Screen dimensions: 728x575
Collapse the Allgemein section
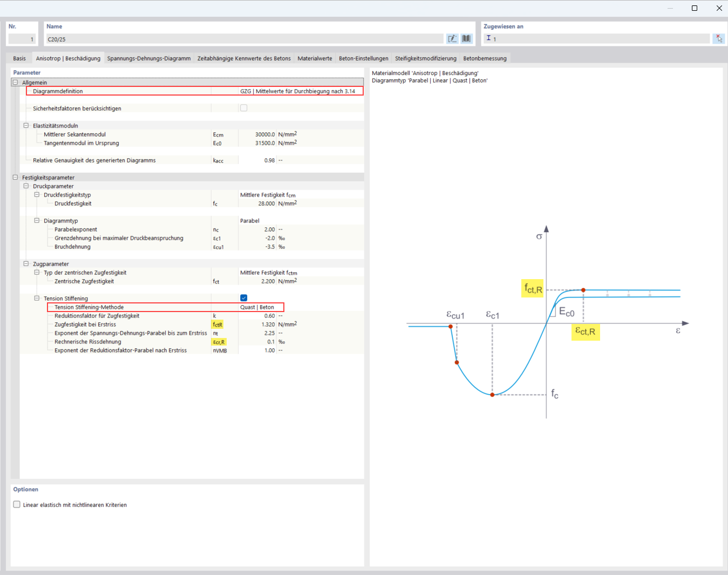(15, 82)
